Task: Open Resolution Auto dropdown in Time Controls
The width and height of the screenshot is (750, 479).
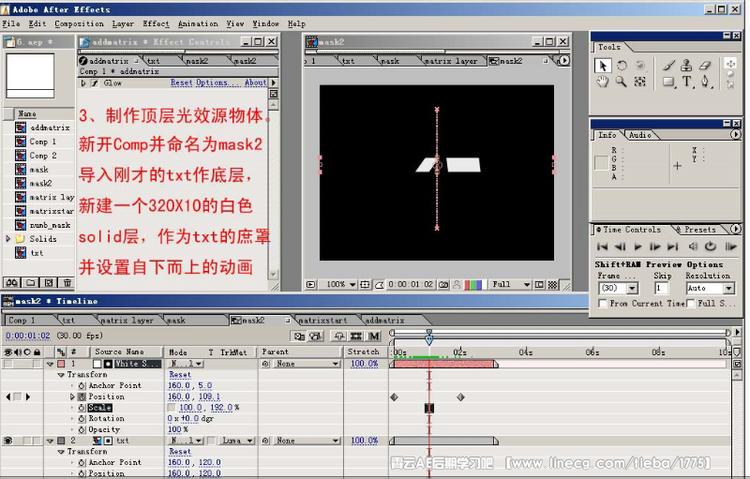Action: (728, 289)
